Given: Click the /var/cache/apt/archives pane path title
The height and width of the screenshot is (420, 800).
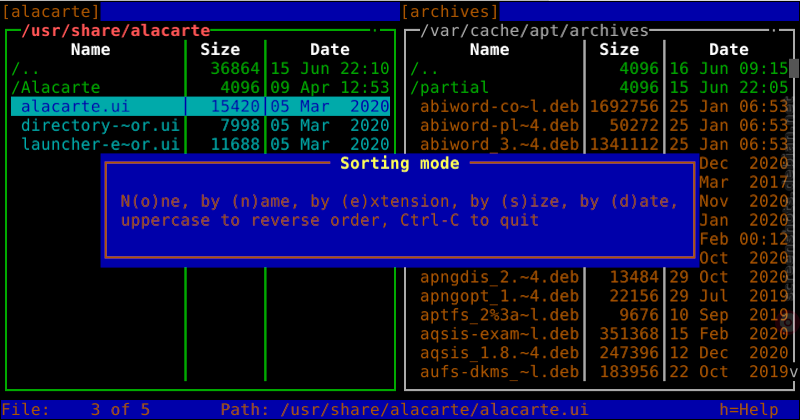Looking at the screenshot, I should [x=534, y=30].
